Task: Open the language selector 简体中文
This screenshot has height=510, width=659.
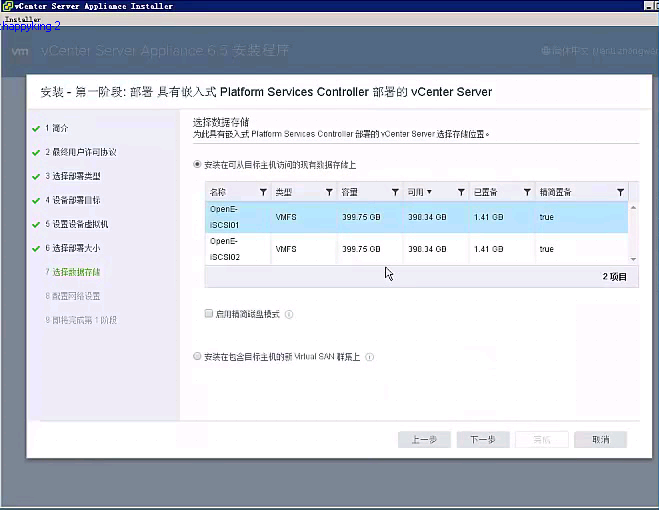Action: [599, 51]
